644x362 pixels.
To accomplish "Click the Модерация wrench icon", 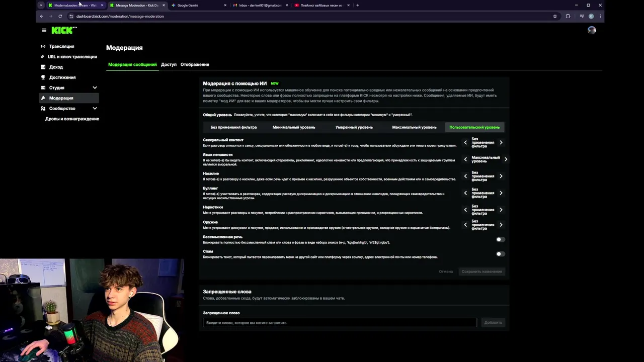I will pyautogui.click(x=43, y=98).
